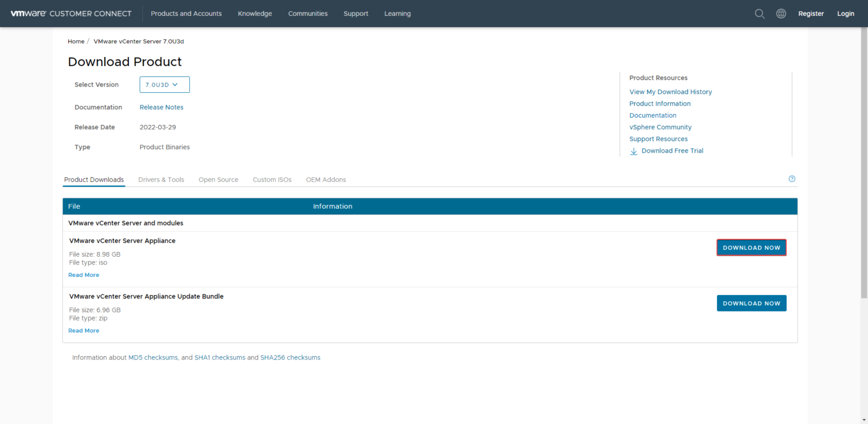Click the search magnifier icon
Screen dimensions: 868x424
coord(759,13)
